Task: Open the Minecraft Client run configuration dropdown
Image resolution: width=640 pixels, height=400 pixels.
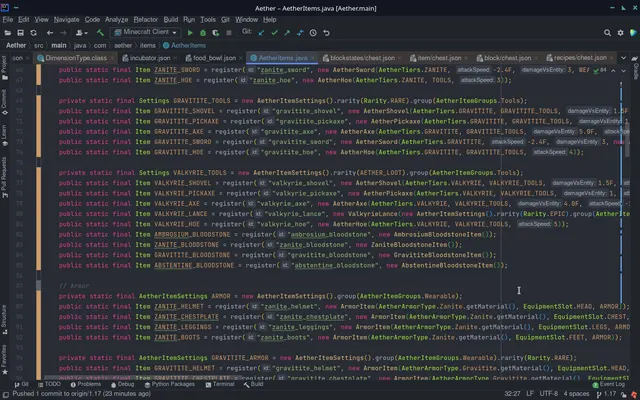Action: 146,32
